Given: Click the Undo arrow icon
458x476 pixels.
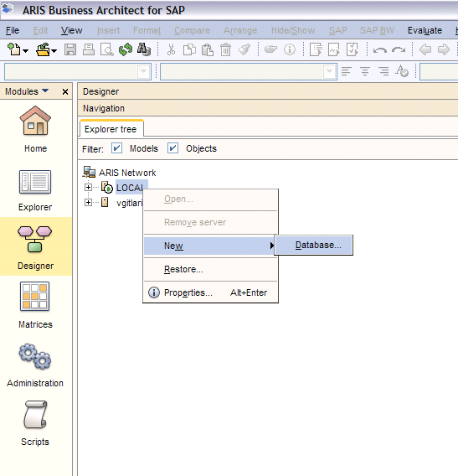Looking at the screenshot, I should pyautogui.click(x=380, y=49).
